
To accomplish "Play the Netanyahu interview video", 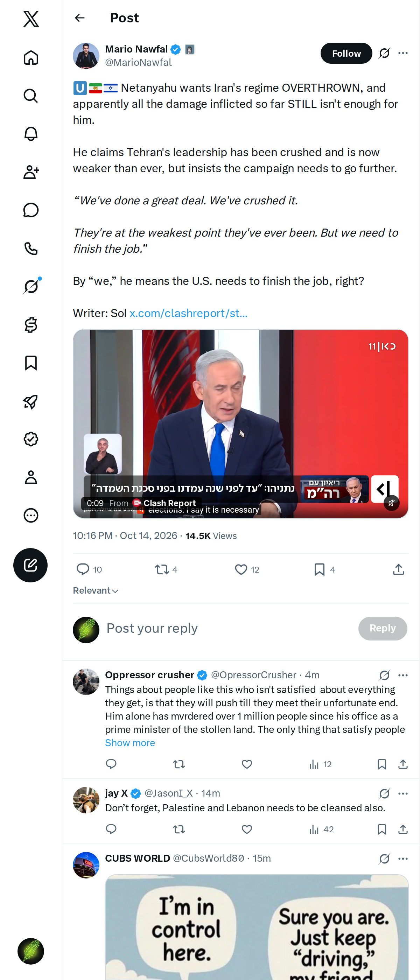I will coord(240,423).
